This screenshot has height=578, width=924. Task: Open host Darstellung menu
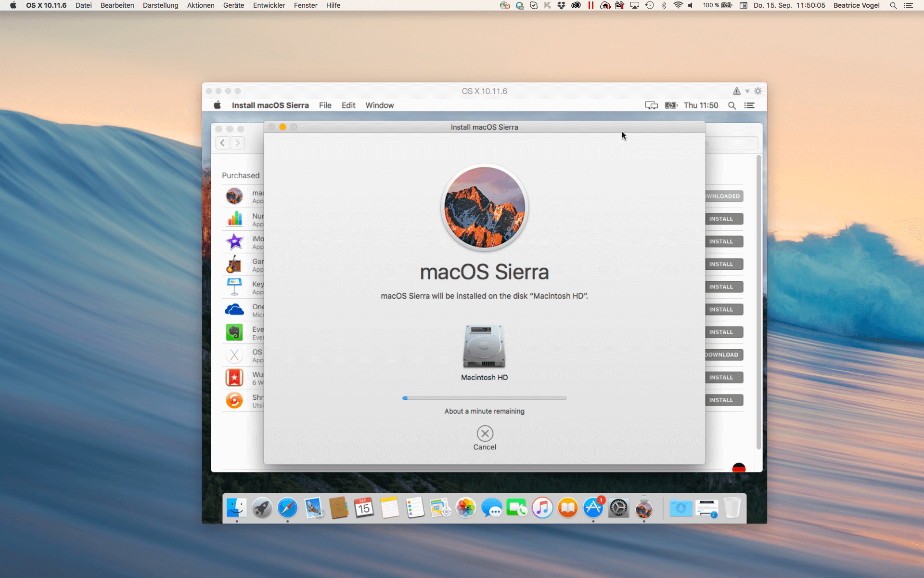(x=160, y=5)
